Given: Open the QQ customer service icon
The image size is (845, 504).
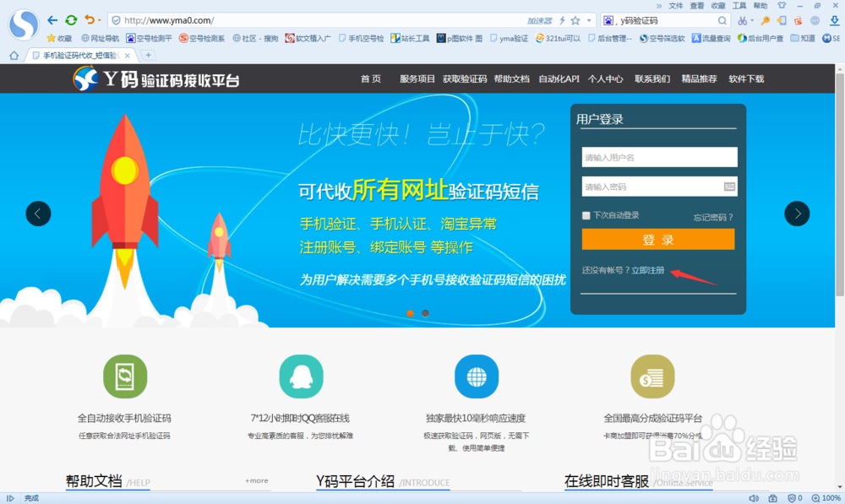Looking at the screenshot, I should pyautogui.click(x=301, y=377).
